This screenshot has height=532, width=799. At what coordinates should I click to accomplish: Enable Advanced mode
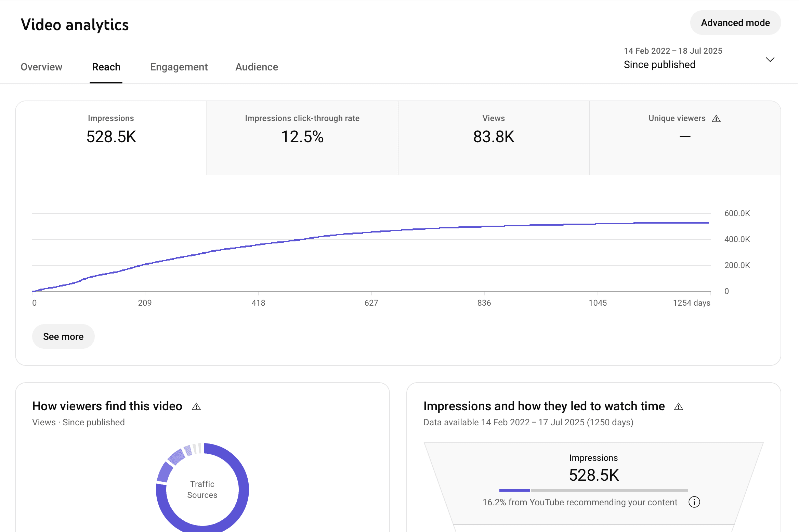point(735,23)
